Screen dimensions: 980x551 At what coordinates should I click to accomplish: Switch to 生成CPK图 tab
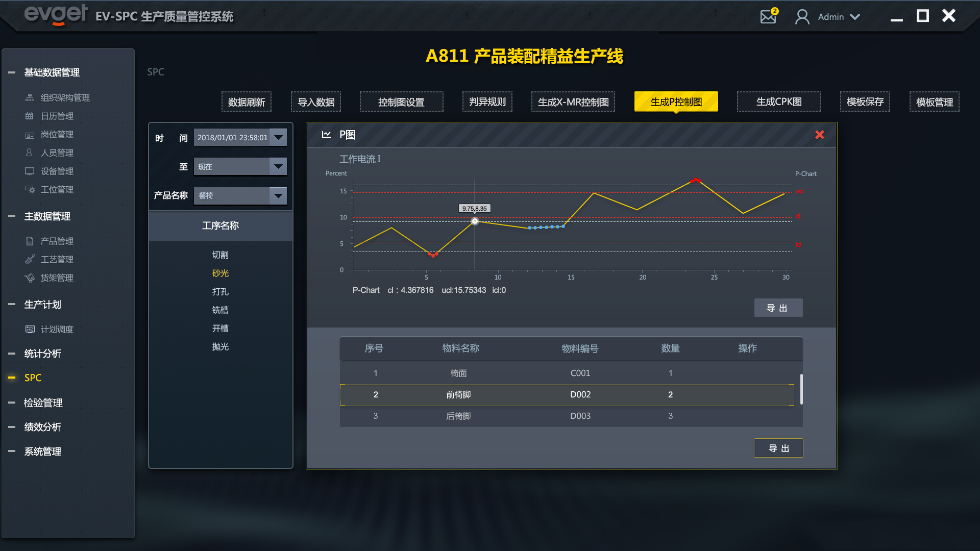778,102
